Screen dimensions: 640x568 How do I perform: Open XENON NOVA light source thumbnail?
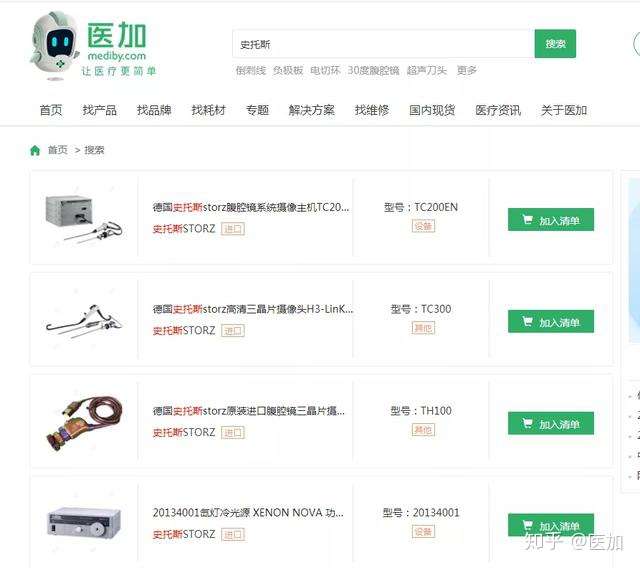(x=84, y=522)
